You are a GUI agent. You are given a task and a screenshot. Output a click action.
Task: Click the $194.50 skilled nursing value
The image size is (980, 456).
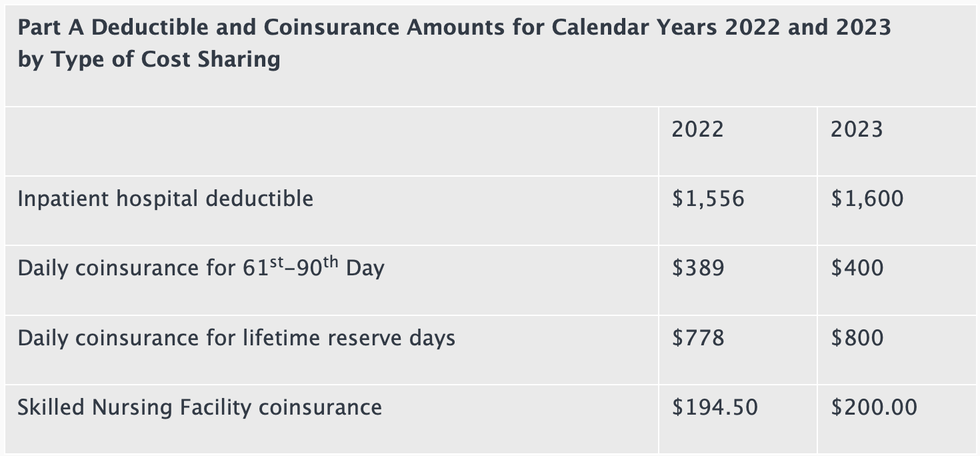click(x=715, y=407)
